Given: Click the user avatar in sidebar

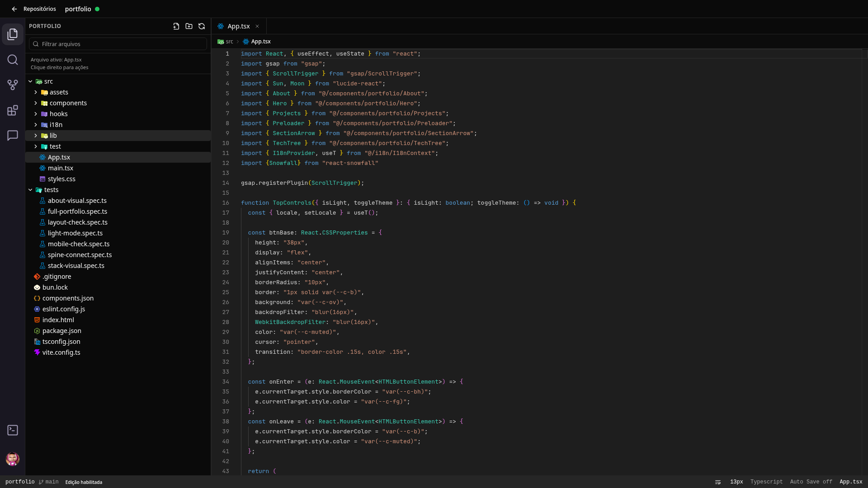Looking at the screenshot, I should [x=13, y=459].
